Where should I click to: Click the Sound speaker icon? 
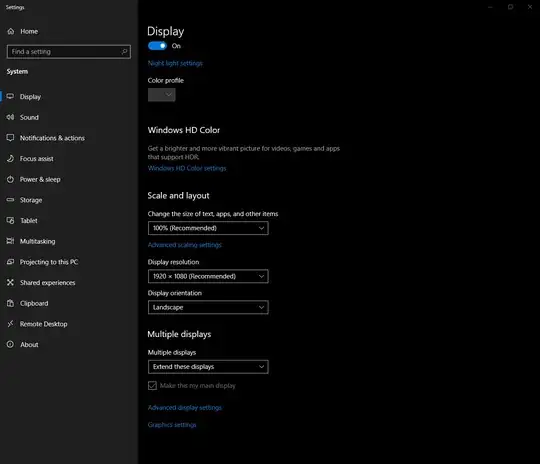click(10, 117)
